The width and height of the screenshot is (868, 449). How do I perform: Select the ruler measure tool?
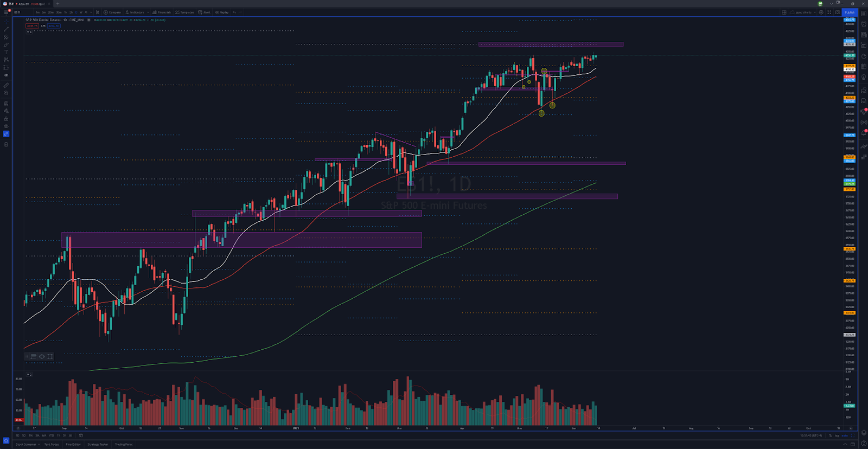click(6, 85)
